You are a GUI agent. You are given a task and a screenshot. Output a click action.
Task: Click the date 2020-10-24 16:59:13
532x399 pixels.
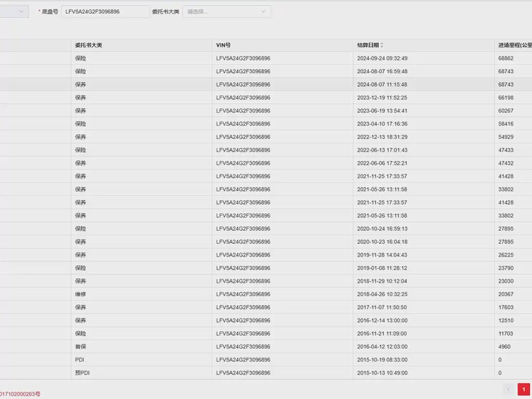tap(382, 229)
